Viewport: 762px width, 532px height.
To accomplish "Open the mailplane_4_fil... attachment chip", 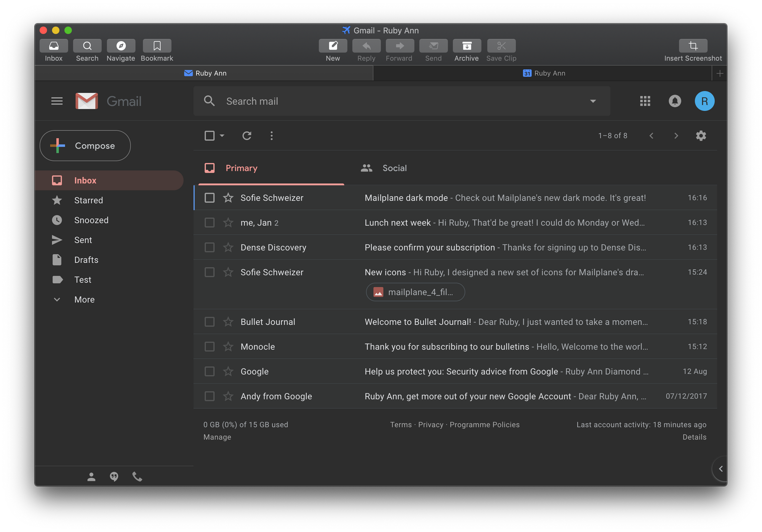I will pos(415,292).
